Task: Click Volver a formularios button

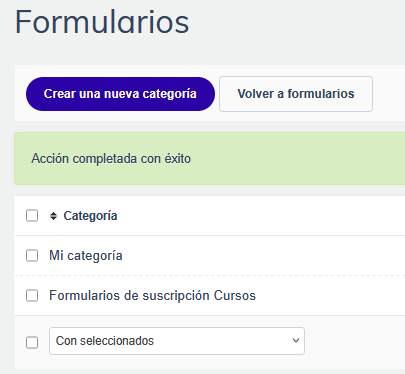Action: coord(296,94)
